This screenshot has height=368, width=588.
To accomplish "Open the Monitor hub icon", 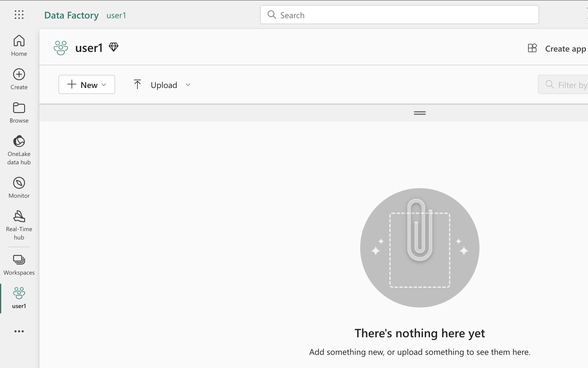I will [19, 187].
